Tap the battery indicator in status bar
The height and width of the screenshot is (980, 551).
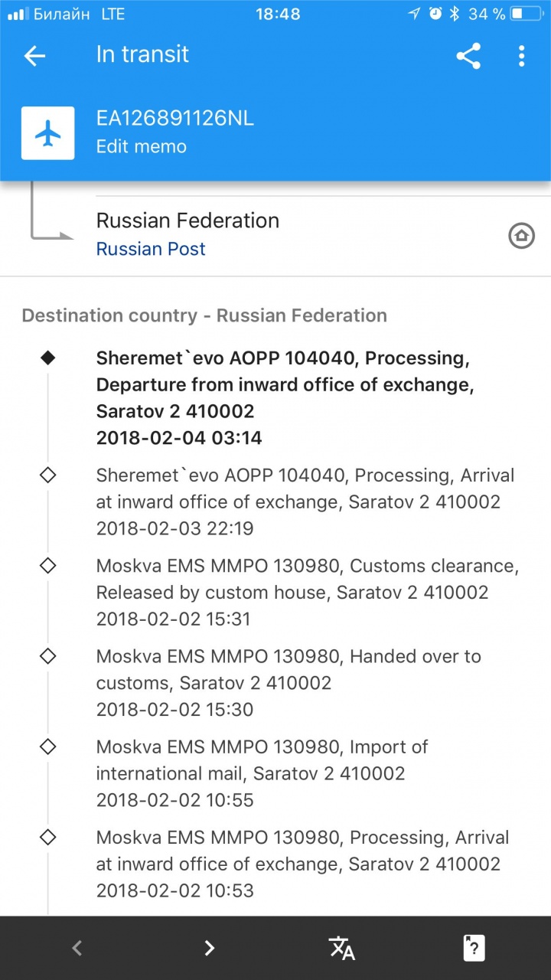coord(527,14)
